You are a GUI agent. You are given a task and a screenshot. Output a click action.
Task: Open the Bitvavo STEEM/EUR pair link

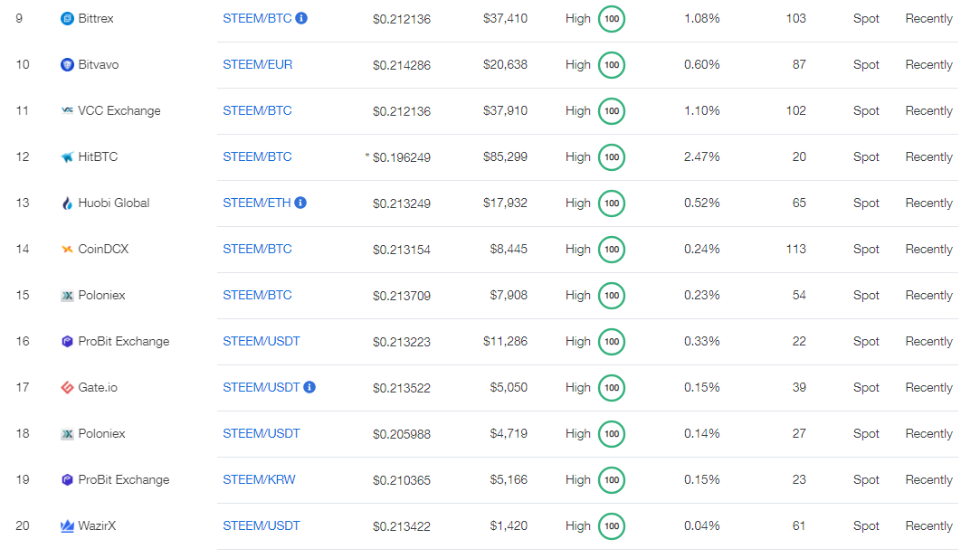click(x=258, y=65)
